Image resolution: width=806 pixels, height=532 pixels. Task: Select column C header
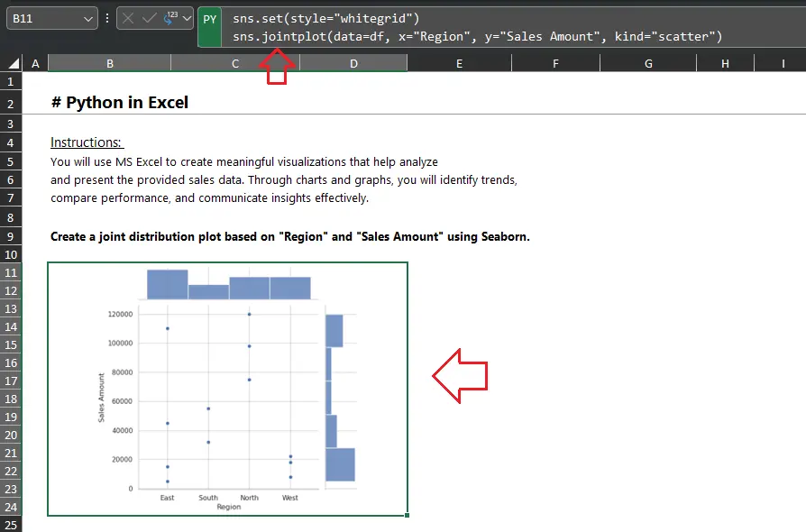(235, 63)
